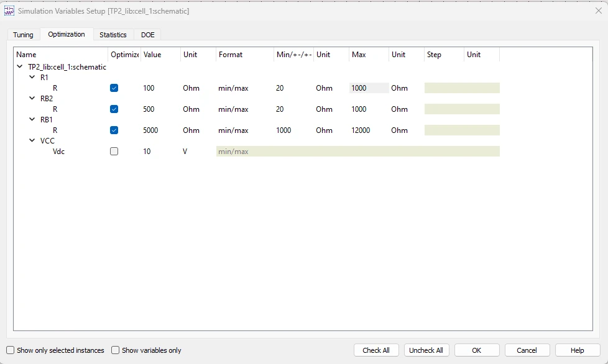Confirm with the OK button
The height and width of the screenshot is (364, 608).
[477, 350]
